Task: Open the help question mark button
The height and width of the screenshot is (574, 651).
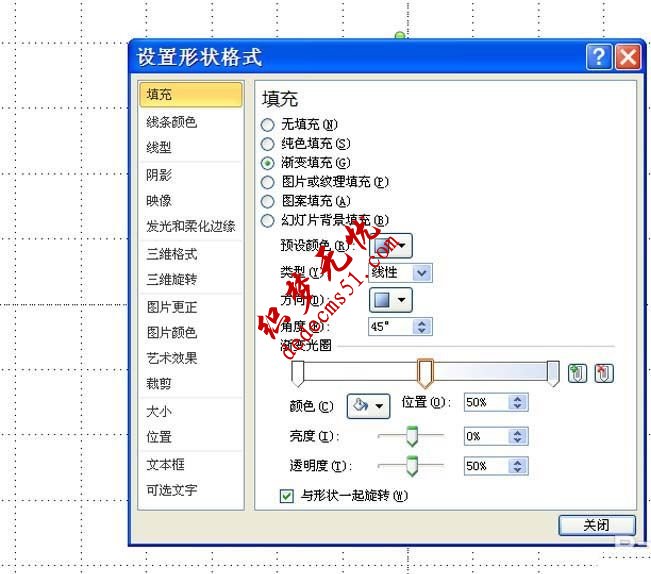Action: (599, 57)
